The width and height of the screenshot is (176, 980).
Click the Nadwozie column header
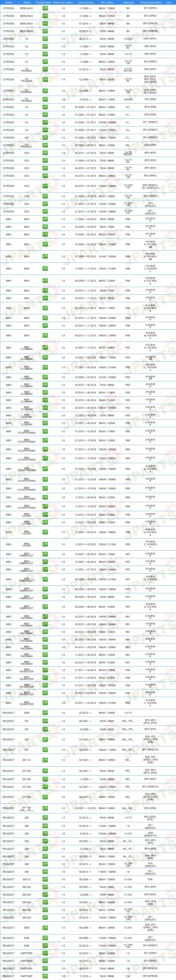[128, 2]
